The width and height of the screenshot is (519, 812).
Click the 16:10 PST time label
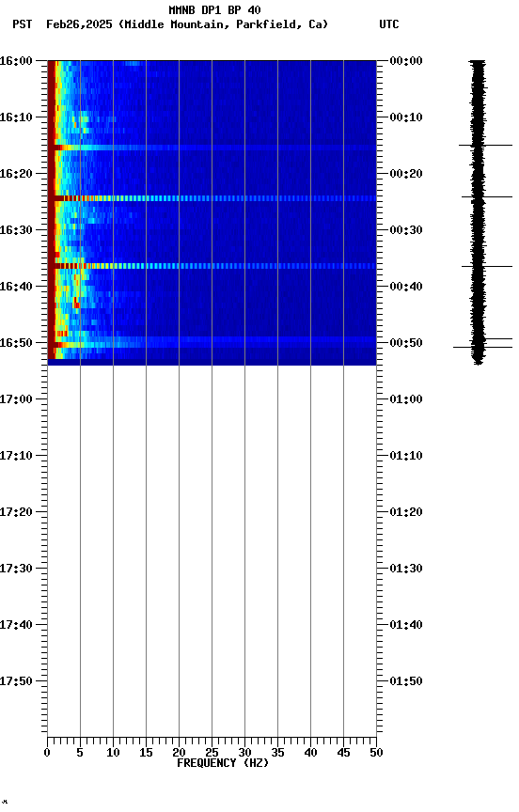[x=16, y=117]
